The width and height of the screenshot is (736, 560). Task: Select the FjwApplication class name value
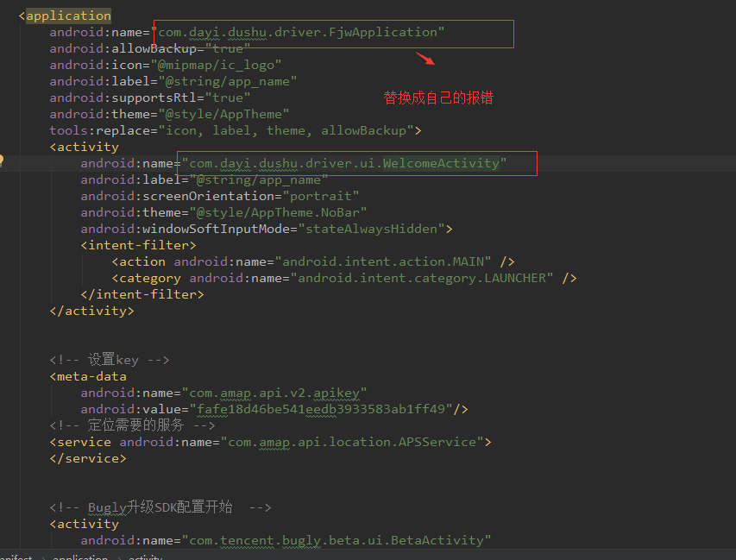pos(383,33)
